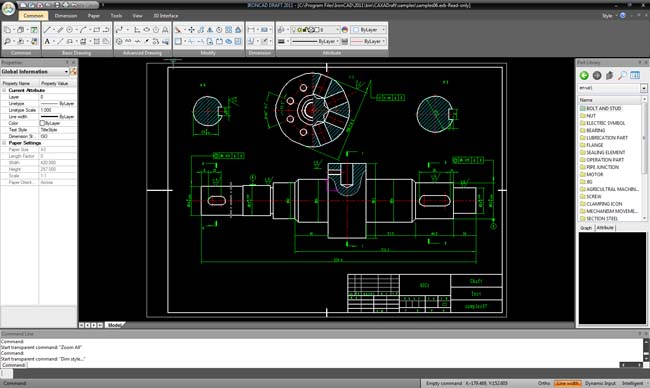Click the Spline tool in Advanced Drawing
This screenshot has width=650, height=388.
tap(119, 30)
